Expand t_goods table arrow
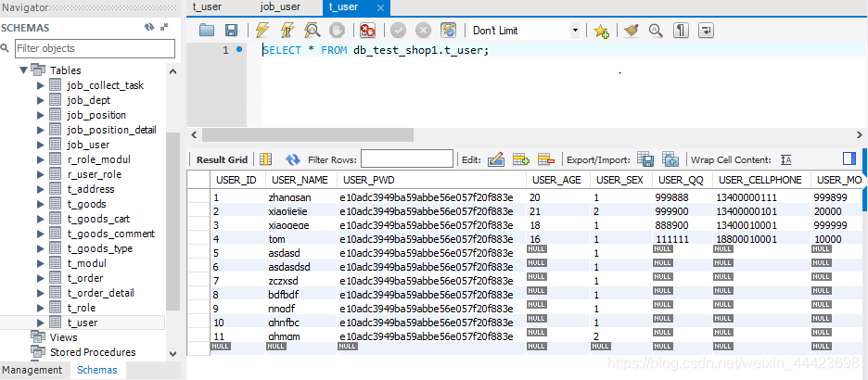Viewport: 868px width, 380px height. [x=41, y=204]
